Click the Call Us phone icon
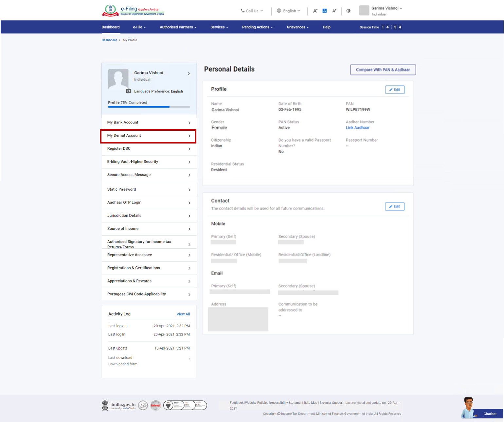The width and height of the screenshot is (504, 422). click(x=243, y=11)
